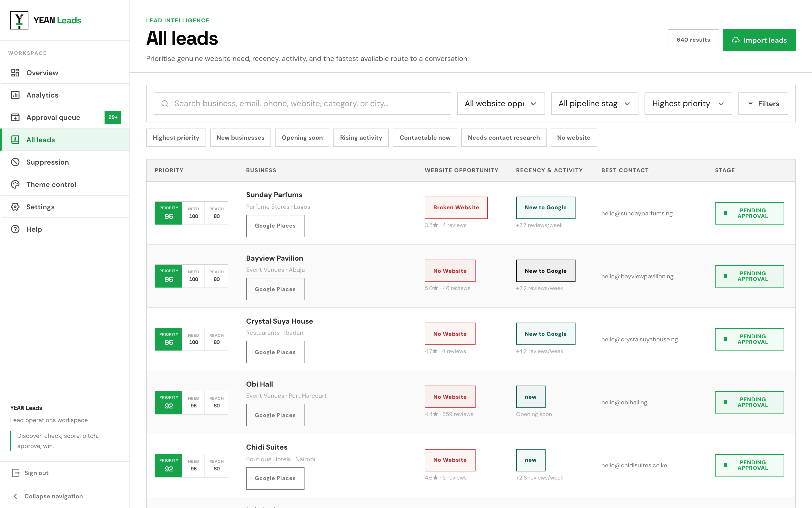
Task: Click email hello@sundayparfums.ng
Action: [637, 213]
